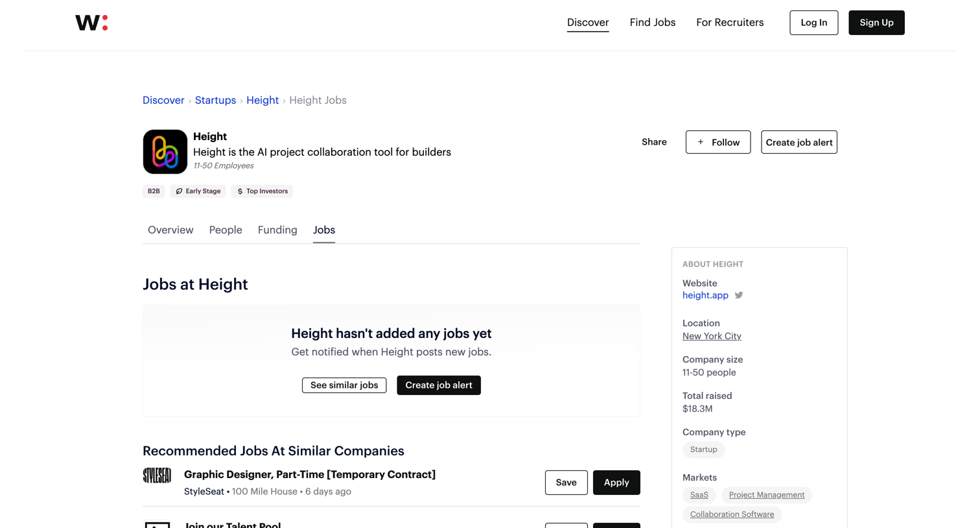This screenshot has height=528, width=980.
Task: Switch to the Funding tab
Action: [277, 230]
